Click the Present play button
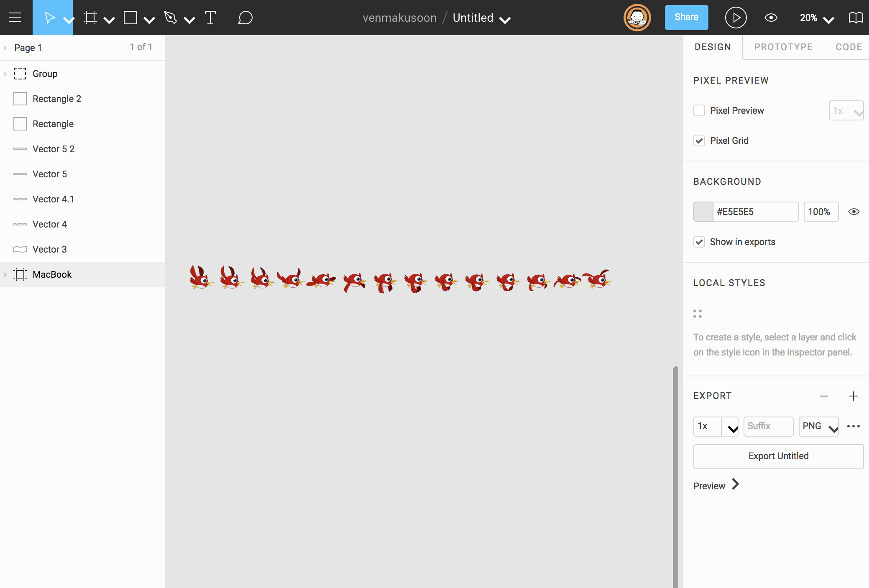 click(x=736, y=18)
